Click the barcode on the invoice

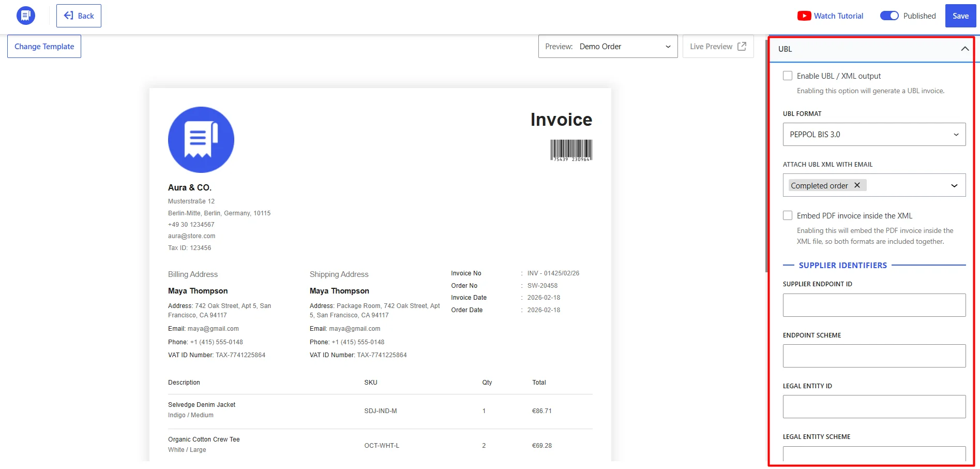(x=571, y=151)
